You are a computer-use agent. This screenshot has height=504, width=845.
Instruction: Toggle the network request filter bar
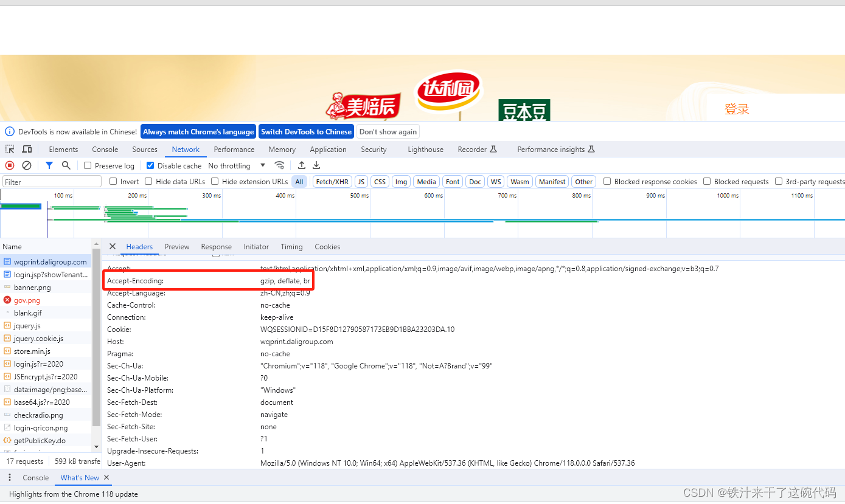click(49, 165)
